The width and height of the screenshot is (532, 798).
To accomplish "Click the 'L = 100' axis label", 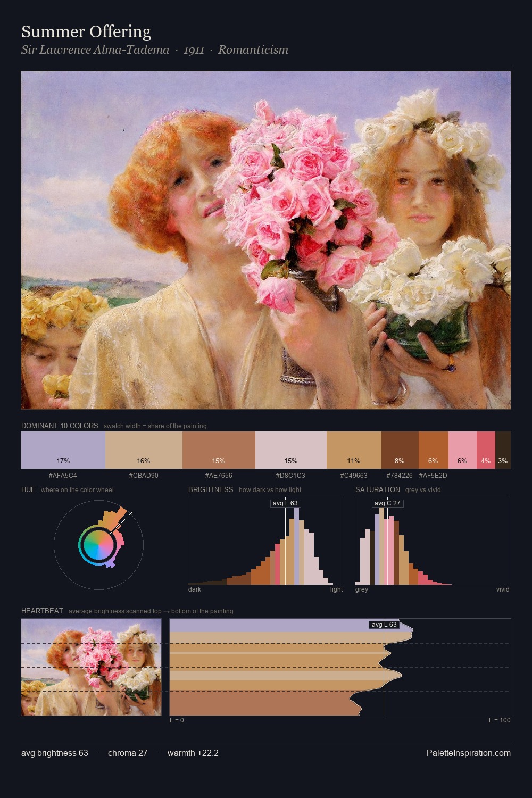I will pyautogui.click(x=500, y=720).
